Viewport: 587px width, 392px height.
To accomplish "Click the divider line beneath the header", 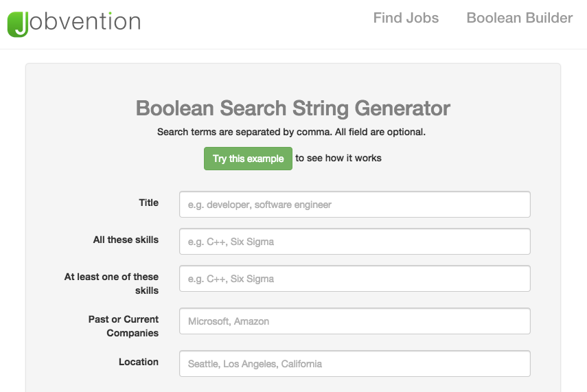I will (294, 49).
